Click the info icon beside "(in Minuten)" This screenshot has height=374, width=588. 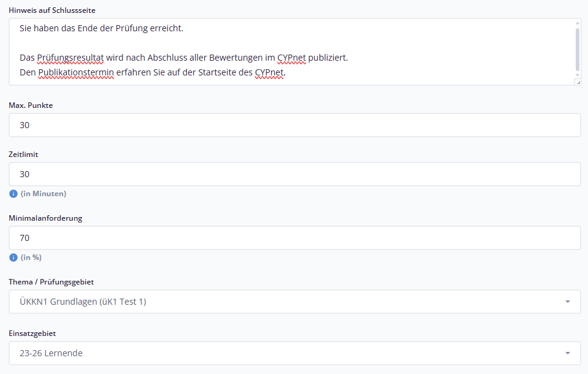(13, 194)
